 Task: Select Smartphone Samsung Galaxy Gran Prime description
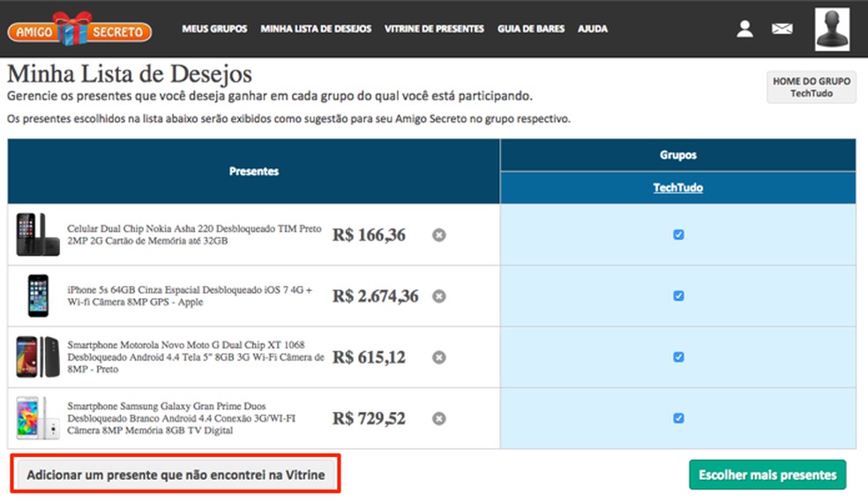(182, 418)
